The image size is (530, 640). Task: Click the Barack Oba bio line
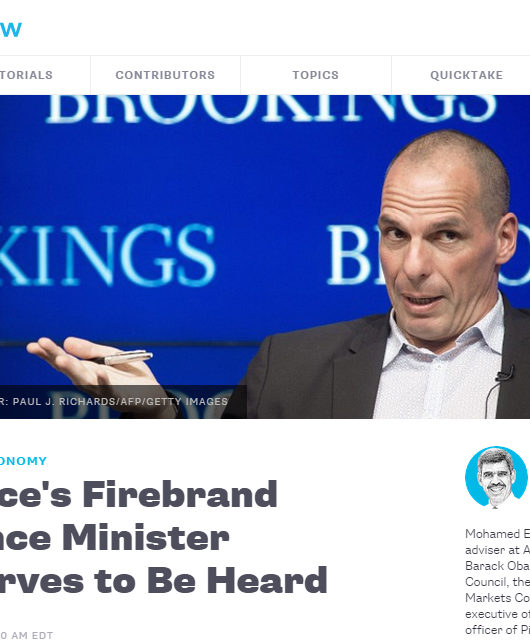[497, 566]
